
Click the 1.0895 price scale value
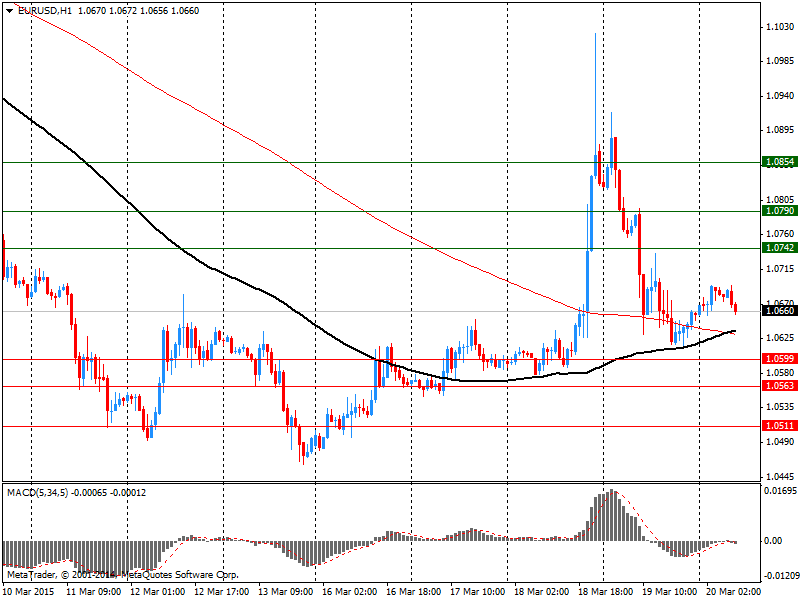(x=781, y=130)
